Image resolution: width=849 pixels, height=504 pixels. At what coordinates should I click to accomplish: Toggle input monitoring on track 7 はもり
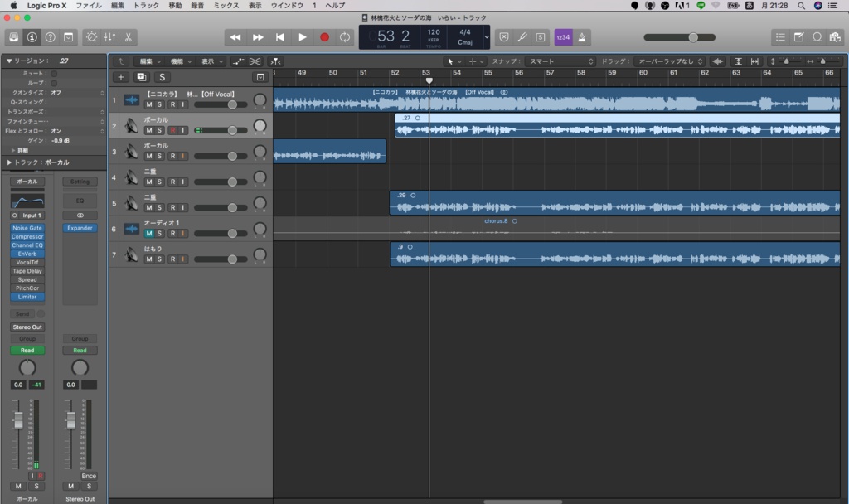[x=183, y=259]
